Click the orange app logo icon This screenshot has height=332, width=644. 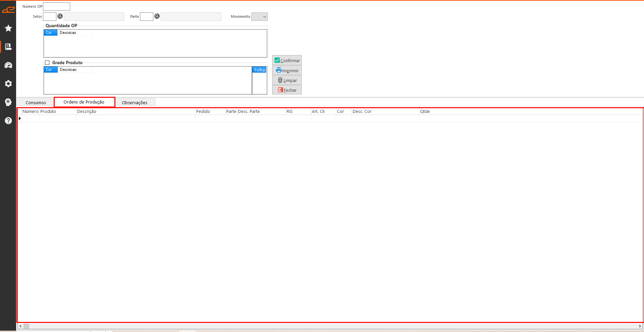tap(8, 10)
